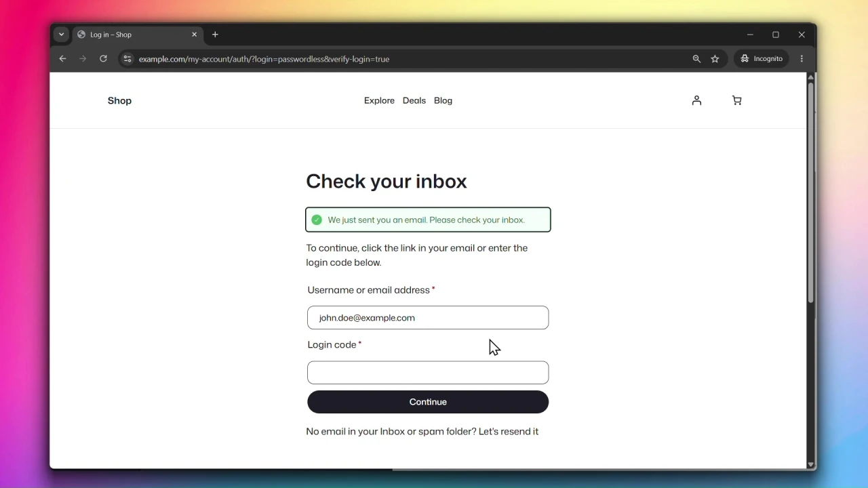Click the browser back arrow
This screenshot has height=488, width=868.
tap(62, 59)
